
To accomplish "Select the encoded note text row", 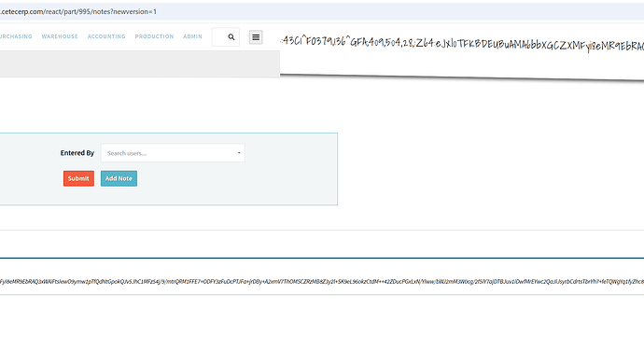I will 322,282.
